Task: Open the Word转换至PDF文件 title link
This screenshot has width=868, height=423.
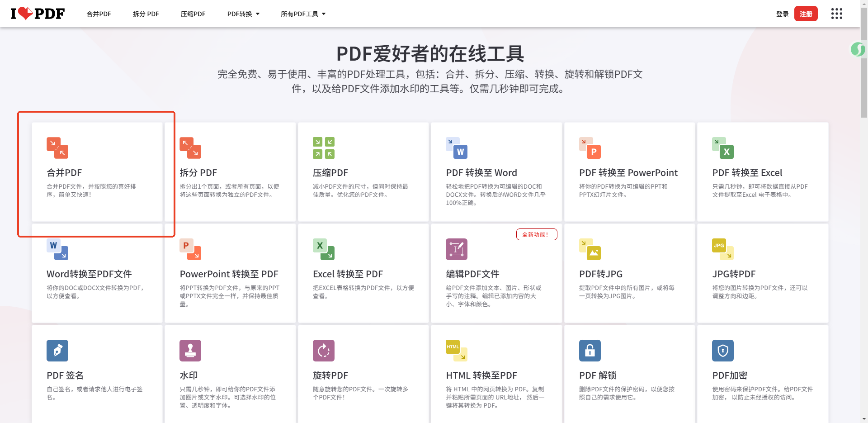Action: 89,274
